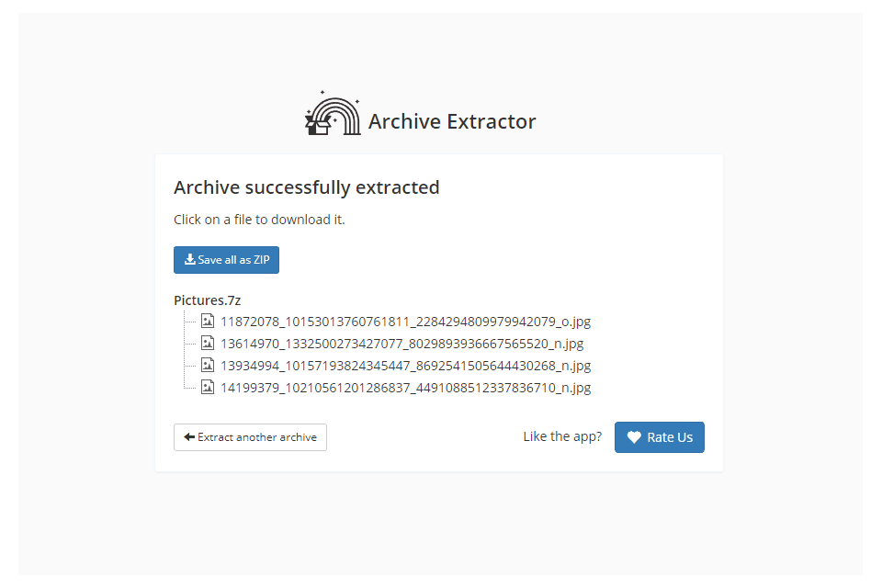Download the file starting with 11872078
The height and width of the screenshot is (588, 882).
[405, 322]
